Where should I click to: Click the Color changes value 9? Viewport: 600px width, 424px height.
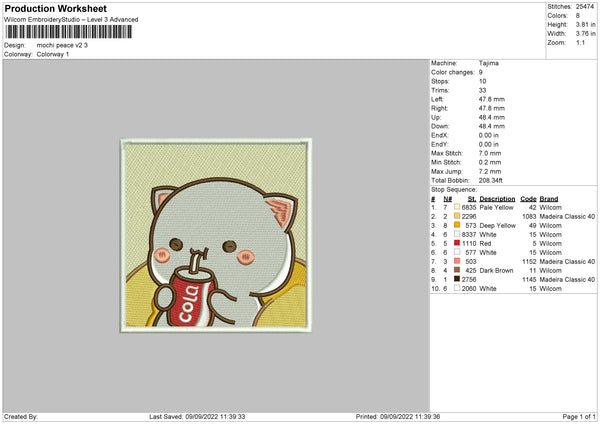click(481, 72)
